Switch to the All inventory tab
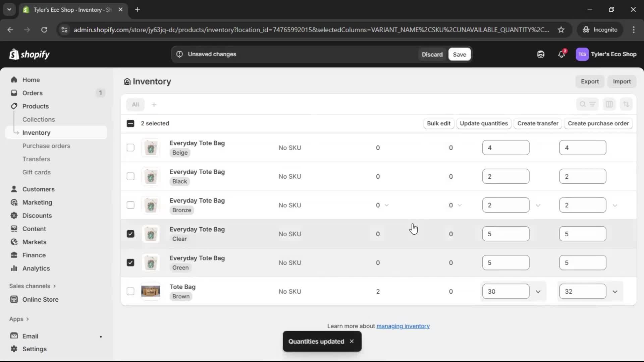The width and height of the screenshot is (644, 362). (x=136, y=104)
